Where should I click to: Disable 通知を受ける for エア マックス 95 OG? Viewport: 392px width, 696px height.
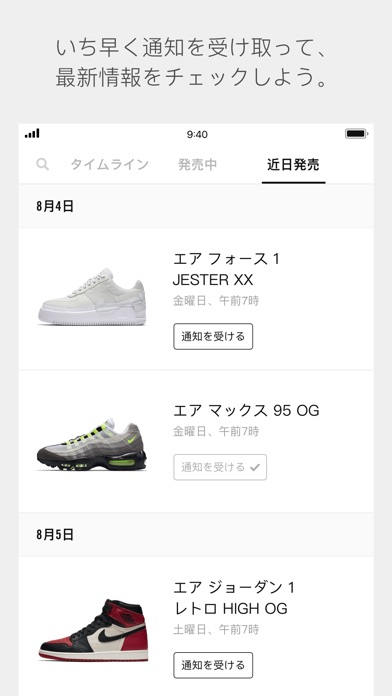(x=220, y=467)
